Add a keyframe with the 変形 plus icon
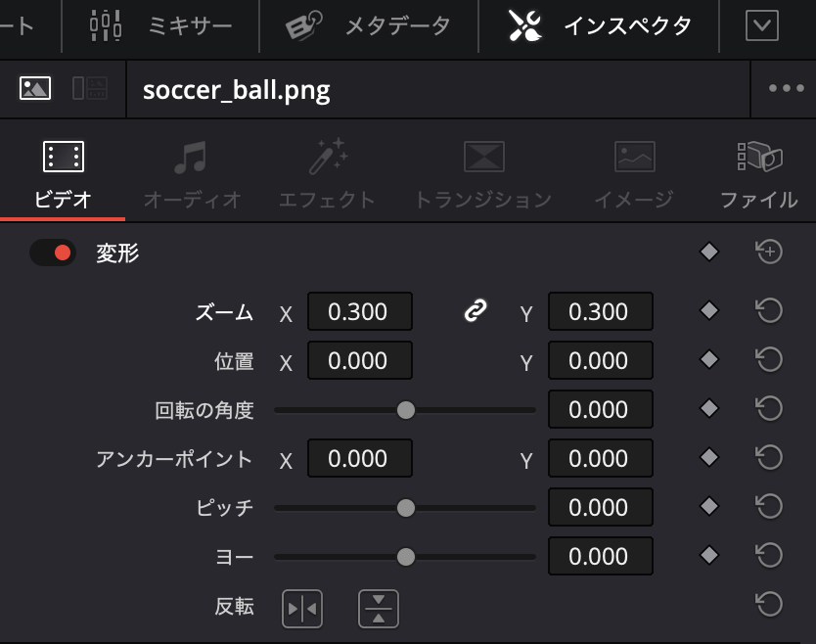 [770, 252]
